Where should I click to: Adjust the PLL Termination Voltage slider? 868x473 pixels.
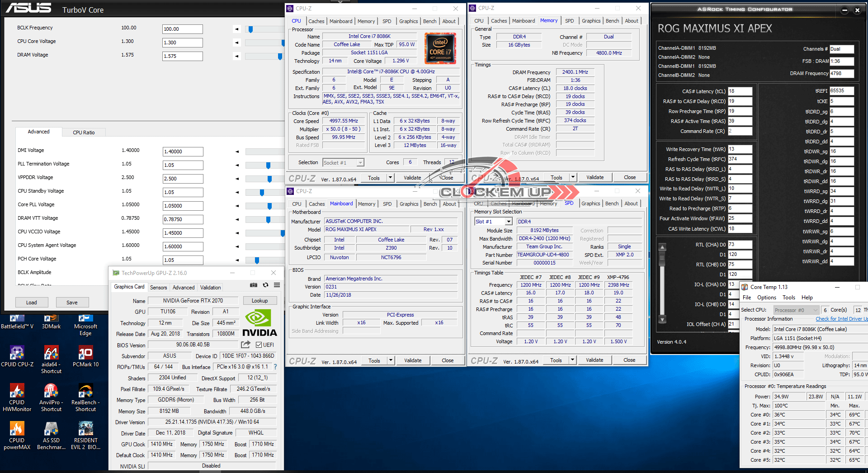pyautogui.click(x=268, y=166)
